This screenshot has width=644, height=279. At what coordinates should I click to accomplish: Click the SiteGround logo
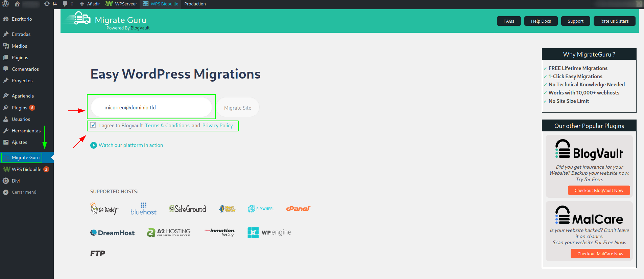188,209
